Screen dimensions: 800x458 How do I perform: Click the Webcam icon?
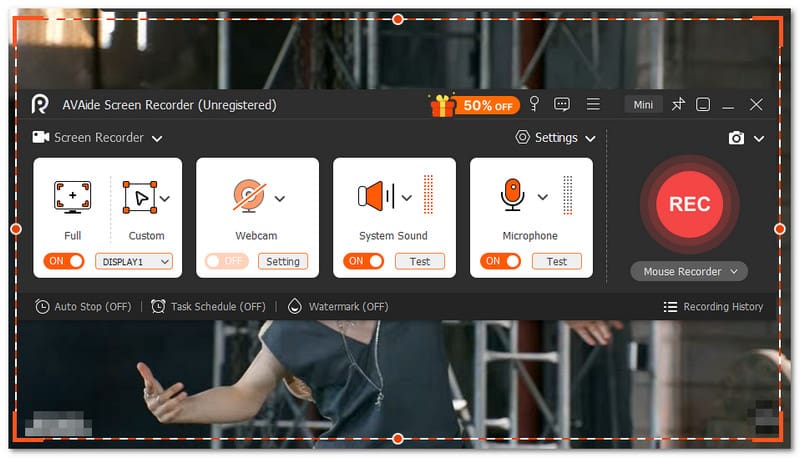pos(249,196)
